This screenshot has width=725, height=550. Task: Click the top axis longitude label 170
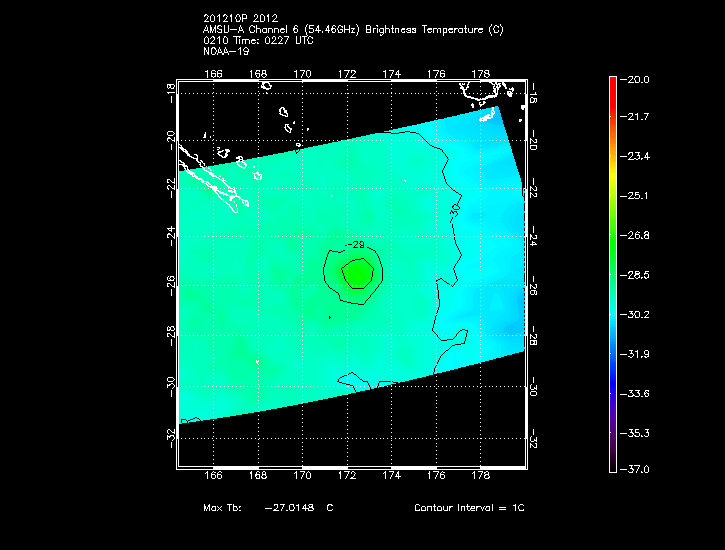pyautogui.click(x=302, y=74)
